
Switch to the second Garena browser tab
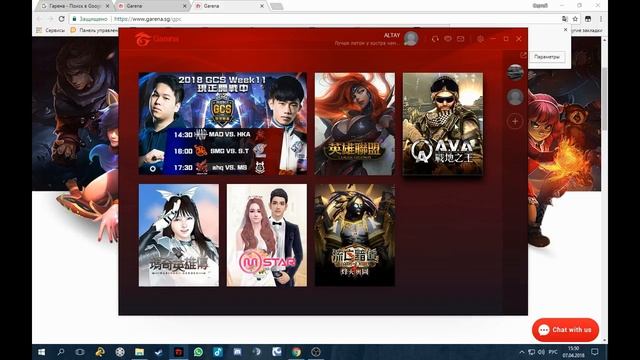[151, 6]
